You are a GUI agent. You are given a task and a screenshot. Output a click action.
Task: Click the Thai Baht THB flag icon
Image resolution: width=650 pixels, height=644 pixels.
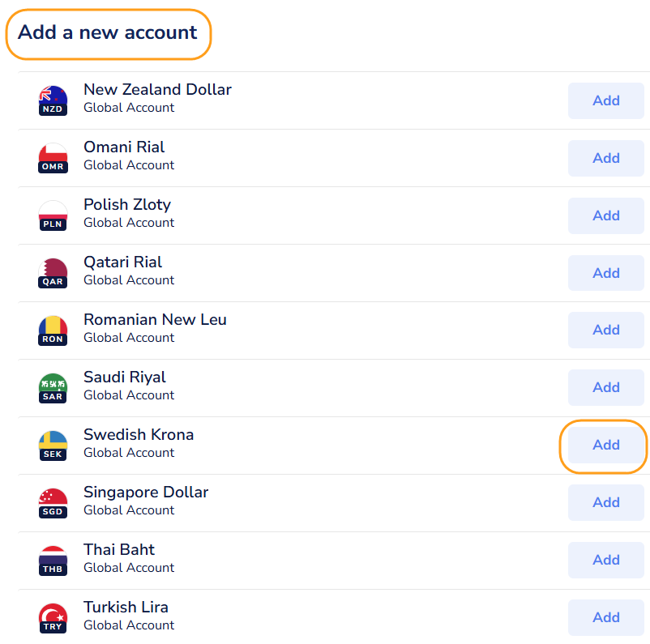[53, 561]
